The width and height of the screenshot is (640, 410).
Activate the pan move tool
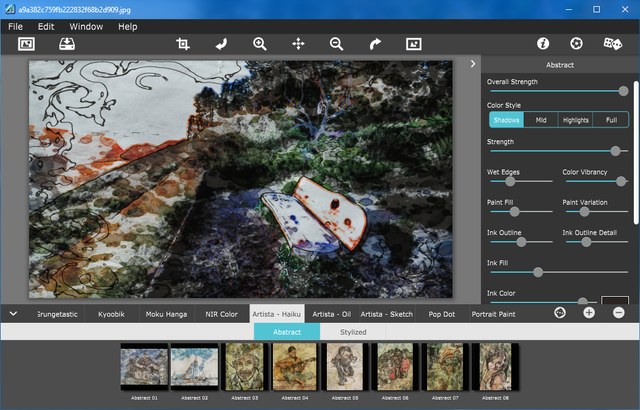point(298,44)
